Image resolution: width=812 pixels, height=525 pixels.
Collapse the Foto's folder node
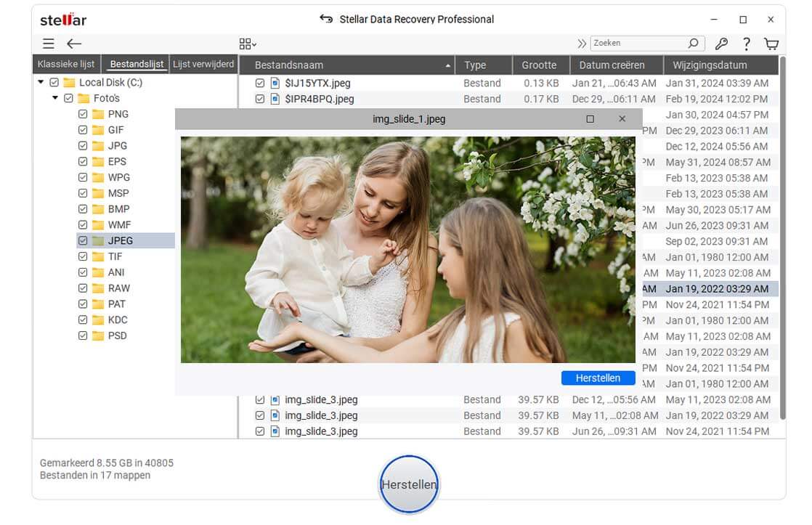(55, 98)
